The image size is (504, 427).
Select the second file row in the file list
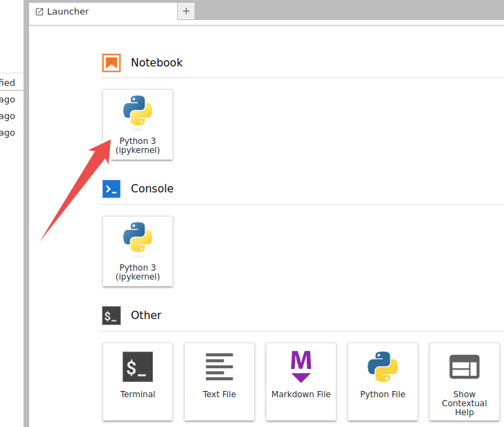(x=8, y=116)
